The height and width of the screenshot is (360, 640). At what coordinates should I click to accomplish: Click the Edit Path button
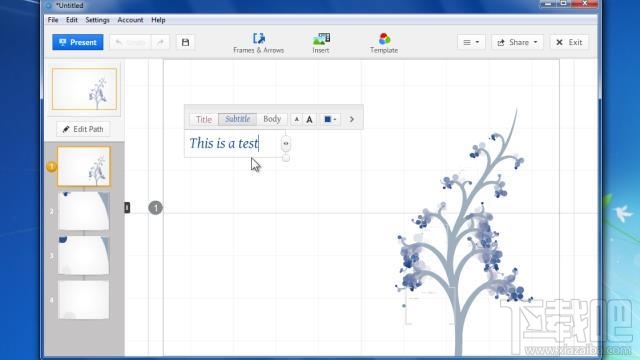pos(83,129)
